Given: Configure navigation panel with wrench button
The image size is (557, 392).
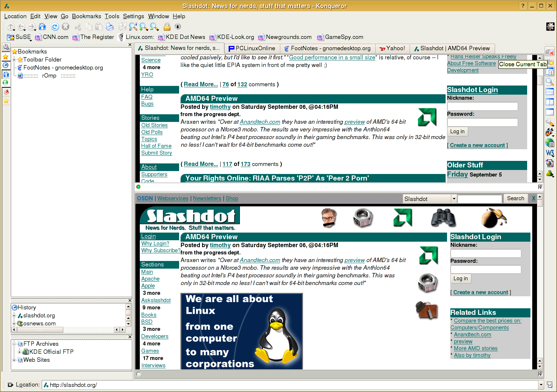Looking at the screenshot, I should (6, 47).
